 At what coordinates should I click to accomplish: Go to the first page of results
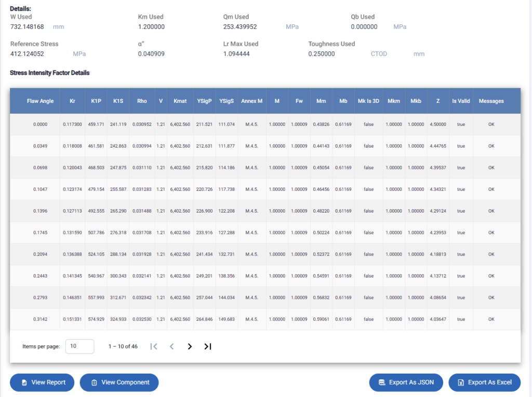coord(154,347)
